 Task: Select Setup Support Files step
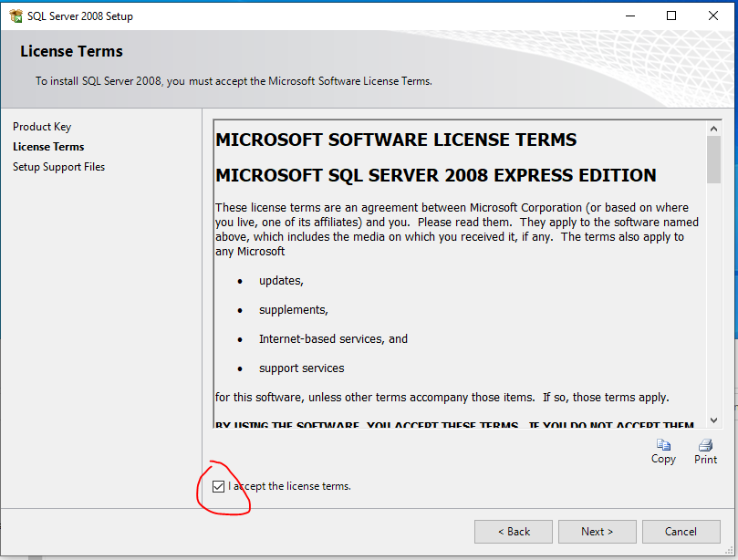(58, 167)
